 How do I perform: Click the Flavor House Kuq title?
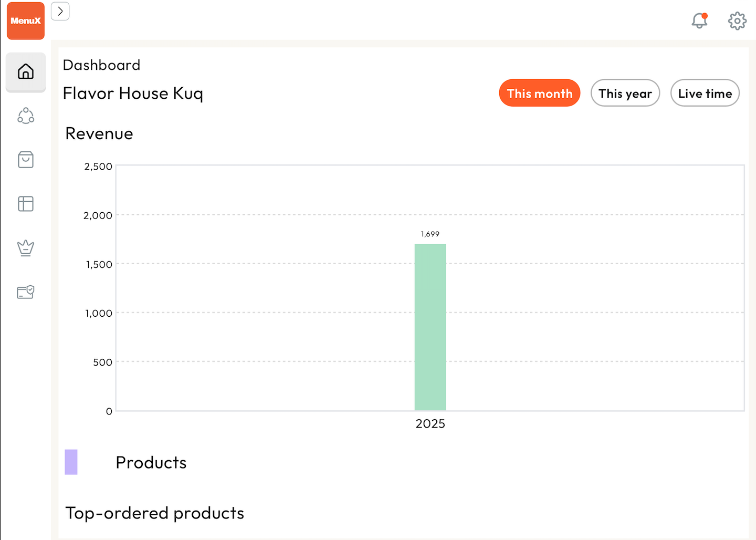(x=133, y=94)
